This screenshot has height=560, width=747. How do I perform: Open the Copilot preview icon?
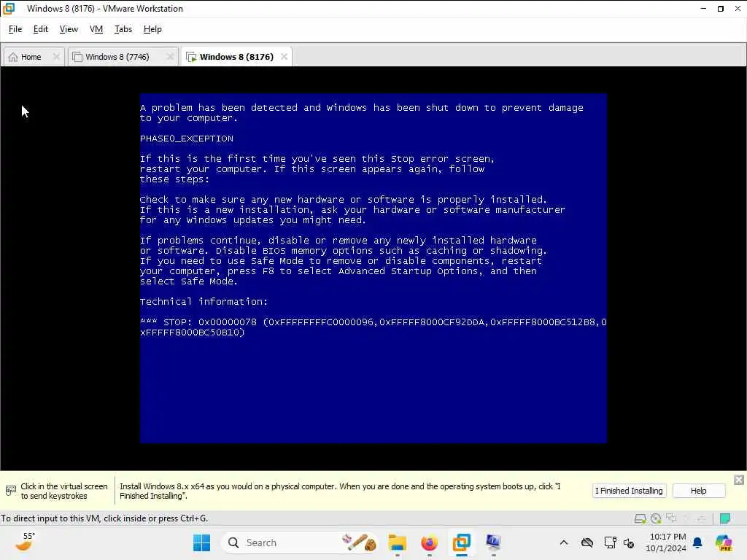(x=724, y=542)
